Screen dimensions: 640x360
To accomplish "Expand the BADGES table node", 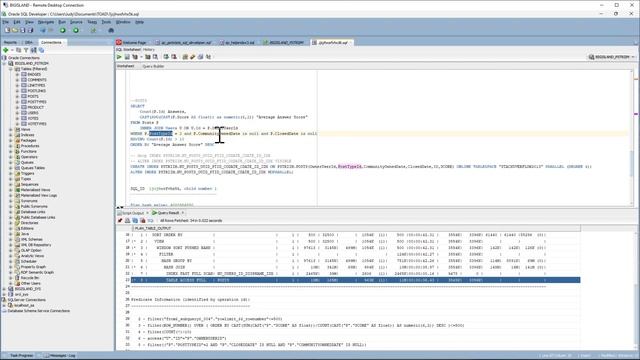I will 17,74.
